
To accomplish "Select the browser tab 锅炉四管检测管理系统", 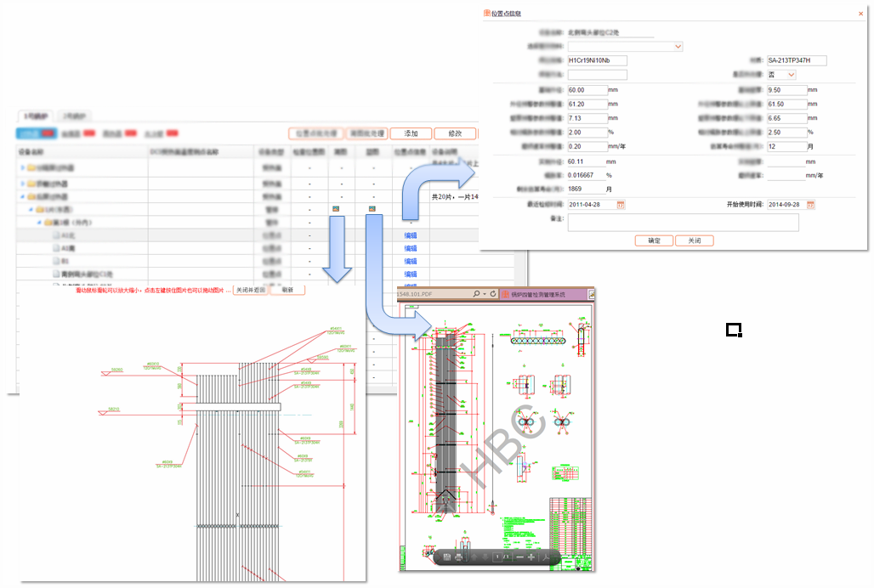I will click(x=542, y=294).
